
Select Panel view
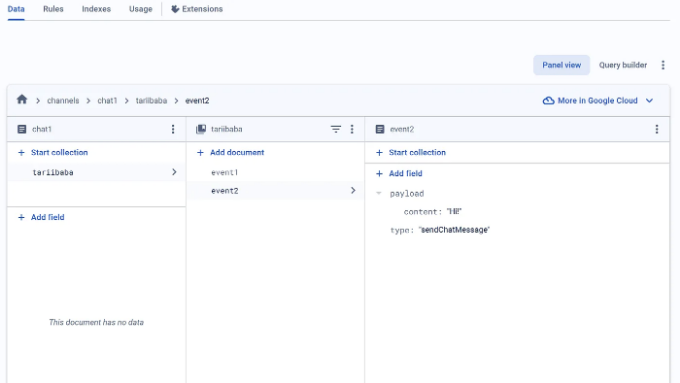click(x=561, y=65)
